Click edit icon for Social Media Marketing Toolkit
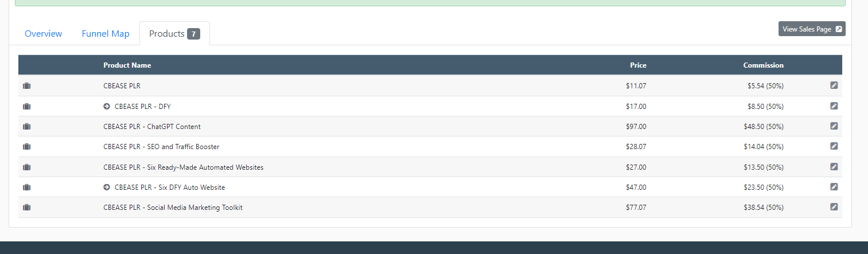This screenshot has width=868, height=254. point(834,207)
